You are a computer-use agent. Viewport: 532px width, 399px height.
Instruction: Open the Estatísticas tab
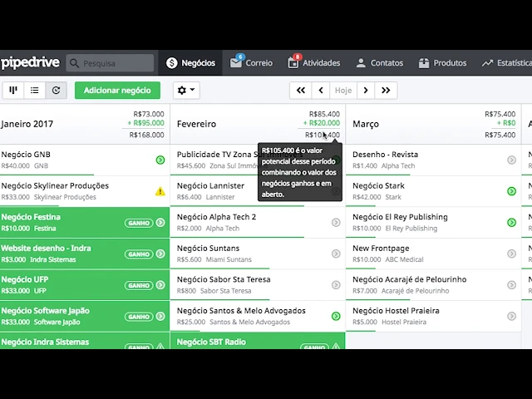tap(507, 63)
